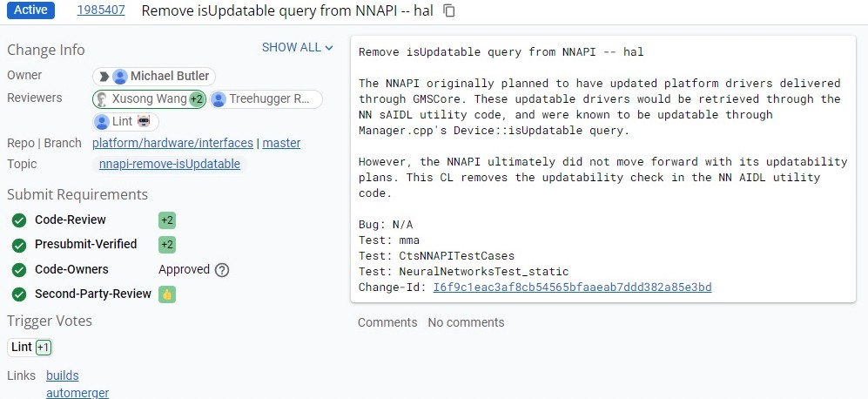Open the Change-Id hash link
Screen dimensions: 868x399
click(572, 287)
